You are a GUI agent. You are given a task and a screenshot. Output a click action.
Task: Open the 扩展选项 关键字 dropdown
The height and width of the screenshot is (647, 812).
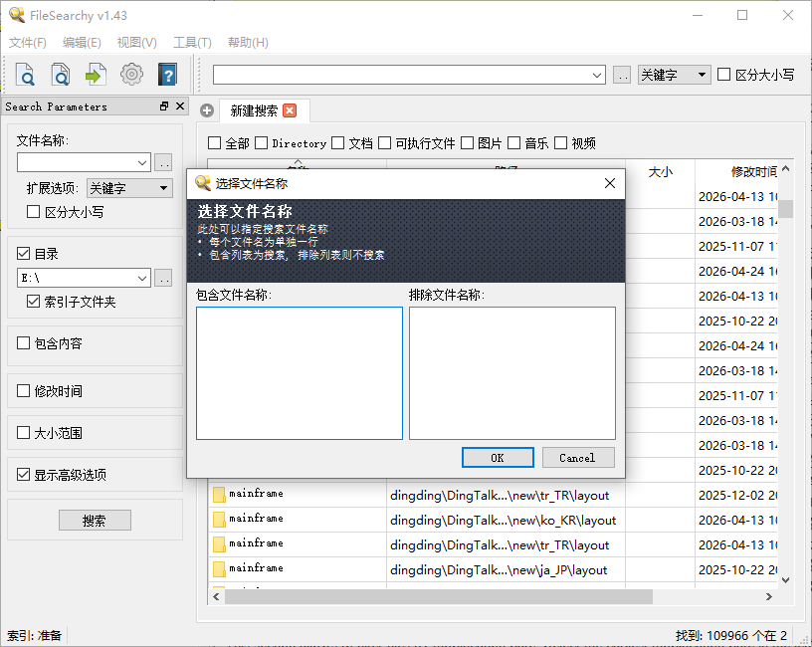tap(129, 188)
